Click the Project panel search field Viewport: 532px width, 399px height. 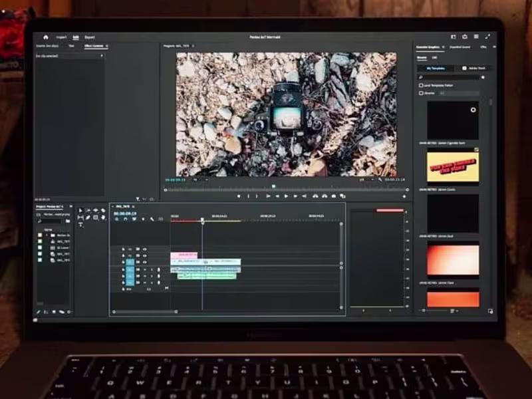click(x=51, y=221)
